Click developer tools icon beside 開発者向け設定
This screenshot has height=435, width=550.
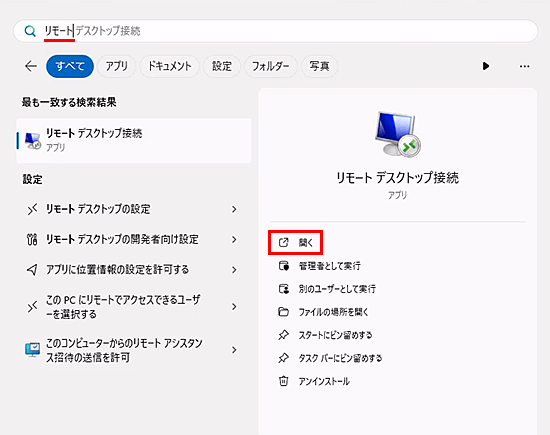coord(32,240)
